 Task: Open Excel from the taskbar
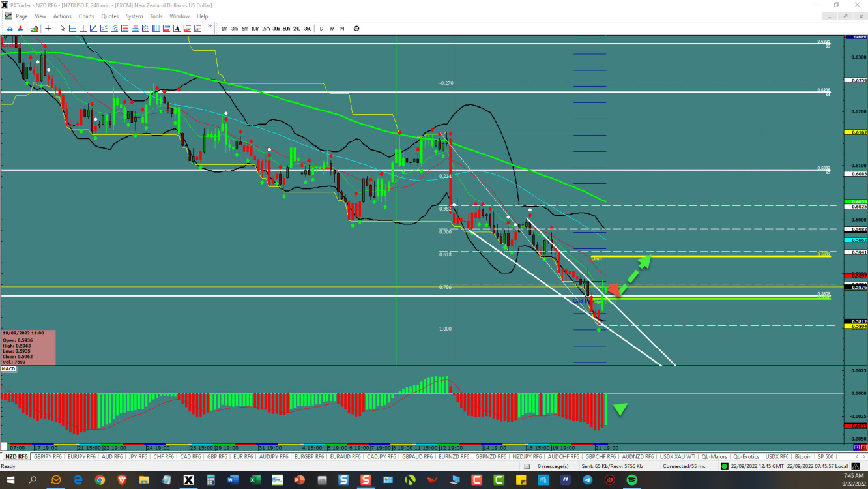pyautogui.click(x=255, y=480)
